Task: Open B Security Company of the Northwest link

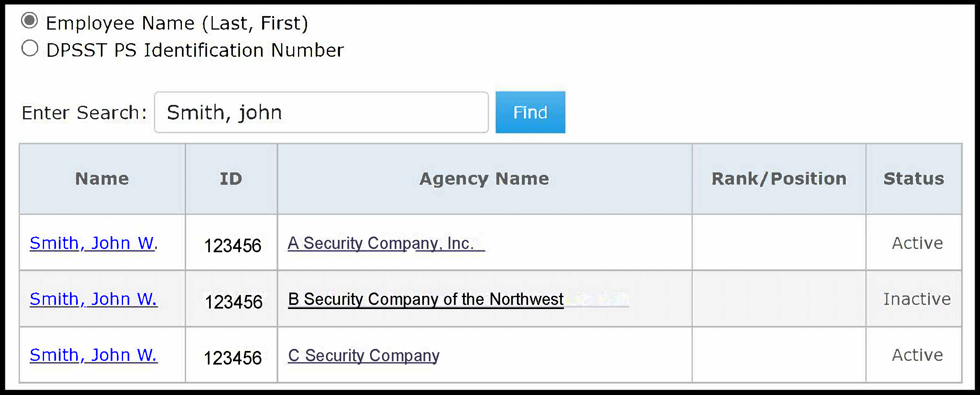Action: coord(426,299)
